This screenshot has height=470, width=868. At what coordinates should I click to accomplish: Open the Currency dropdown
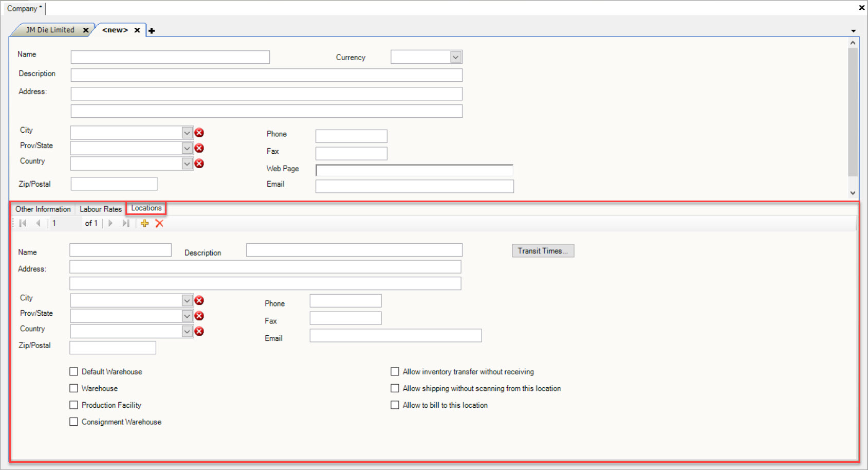456,57
